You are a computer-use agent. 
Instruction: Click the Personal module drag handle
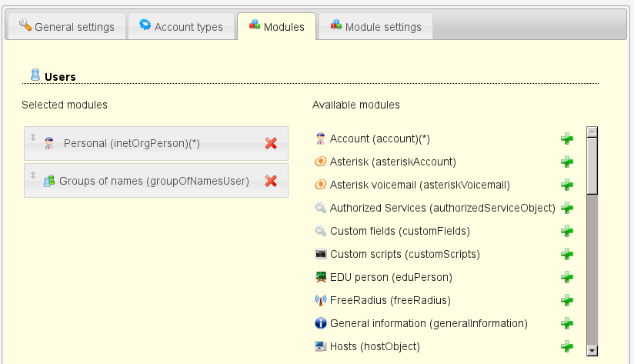click(x=33, y=138)
